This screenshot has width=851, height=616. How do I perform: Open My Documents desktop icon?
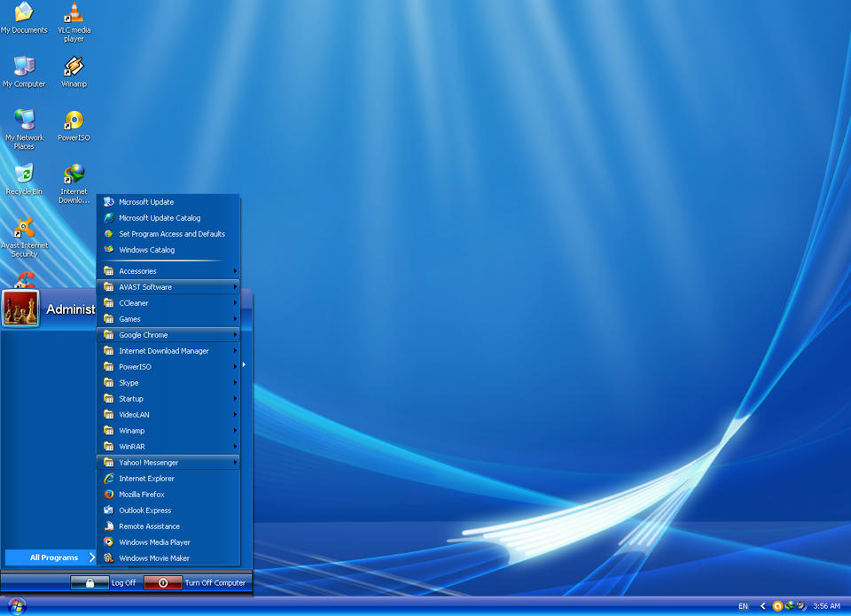click(x=24, y=18)
